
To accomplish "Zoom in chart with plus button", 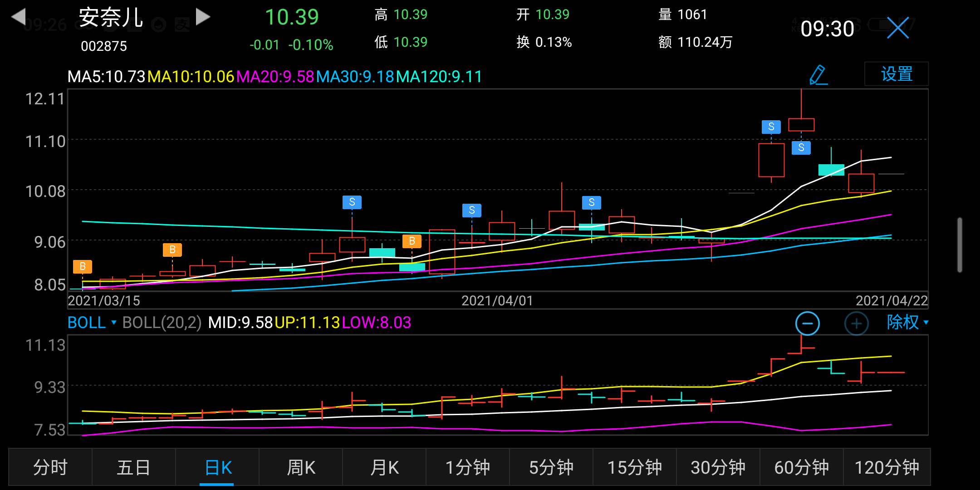I will 857,323.
